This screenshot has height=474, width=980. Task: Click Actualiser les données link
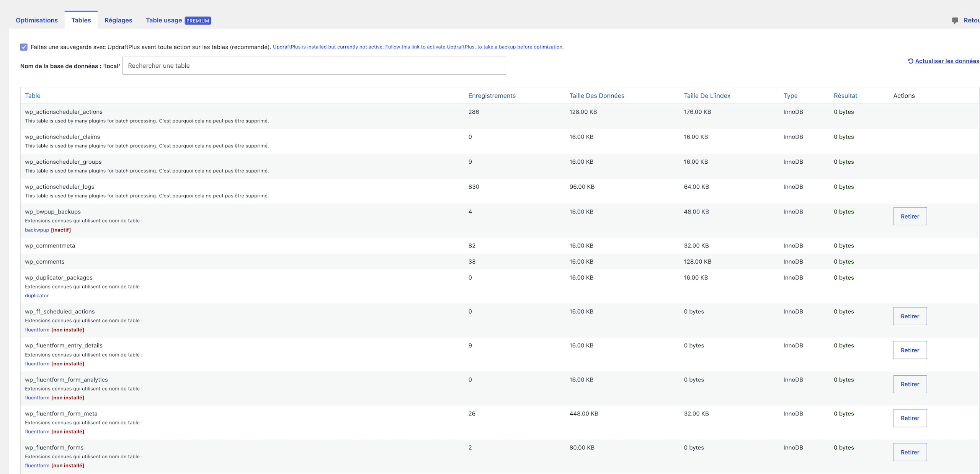(947, 61)
